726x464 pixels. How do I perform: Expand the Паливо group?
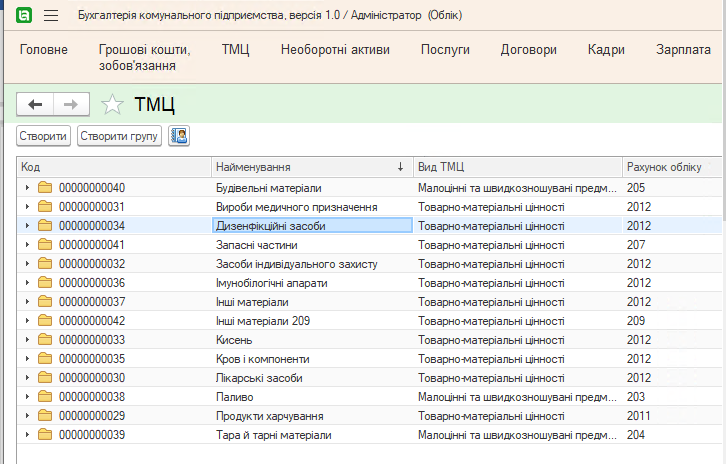click(27, 396)
